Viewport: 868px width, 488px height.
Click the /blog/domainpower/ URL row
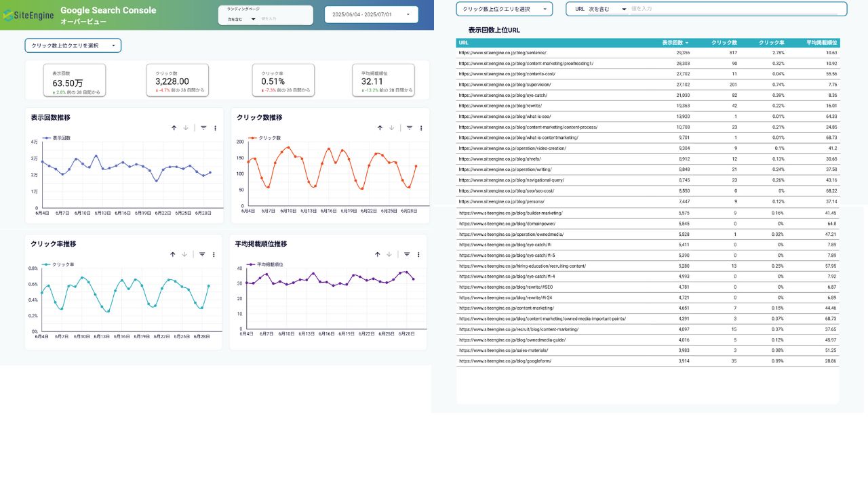[648, 223]
